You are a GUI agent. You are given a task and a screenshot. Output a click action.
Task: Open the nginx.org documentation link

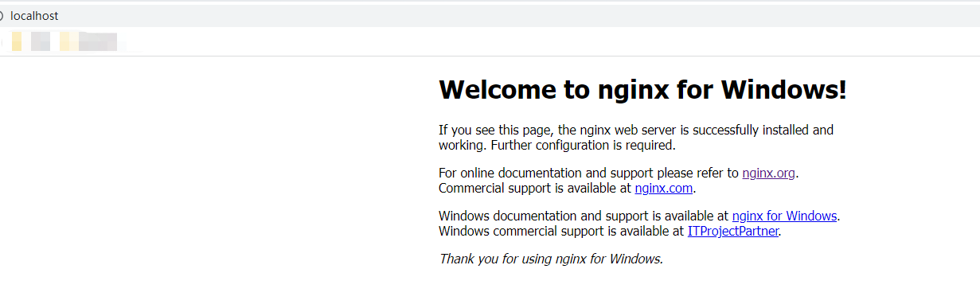pos(769,173)
